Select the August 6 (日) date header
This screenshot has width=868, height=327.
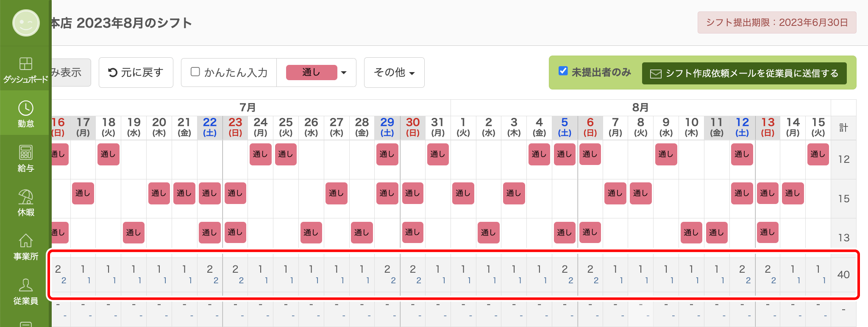[x=590, y=127]
